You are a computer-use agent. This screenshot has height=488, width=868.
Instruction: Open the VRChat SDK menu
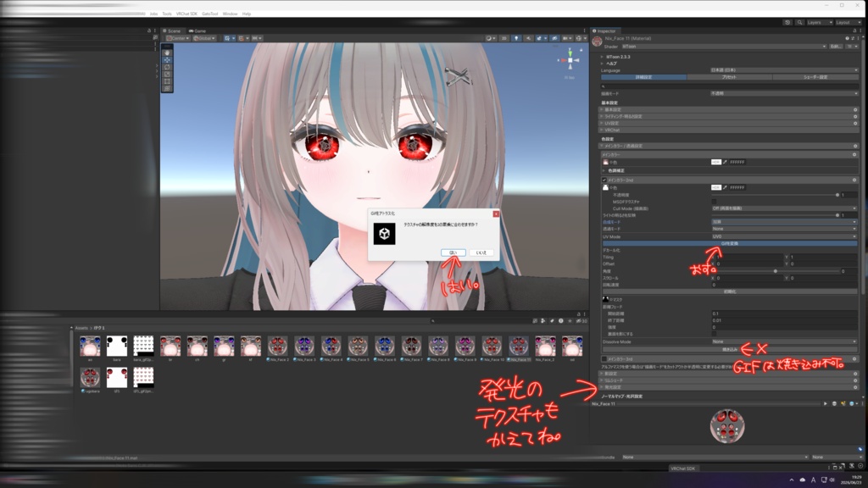coord(186,14)
